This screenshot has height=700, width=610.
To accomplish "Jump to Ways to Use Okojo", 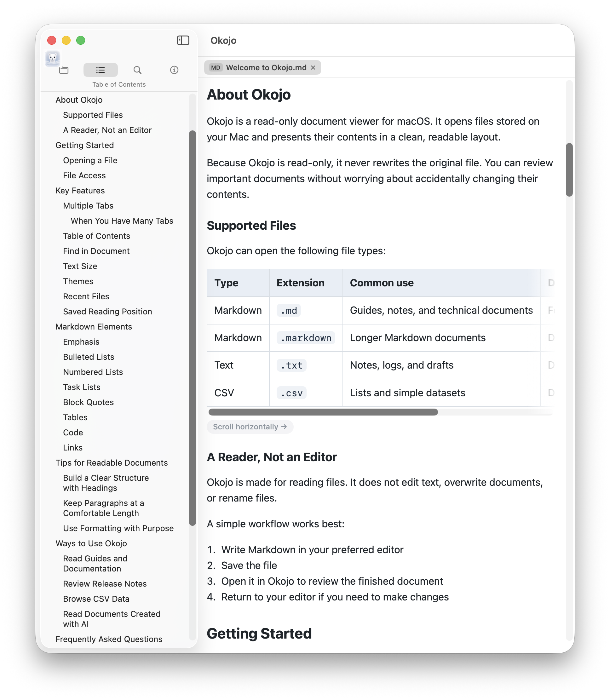I will pos(91,544).
